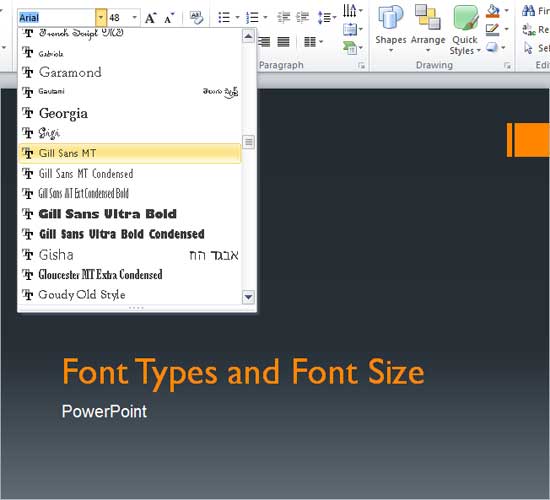This screenshot has width=550, height=500.
Task: Pick Gill Sans Ultra Bold Condensed font
Action: [x=130, y=234]
